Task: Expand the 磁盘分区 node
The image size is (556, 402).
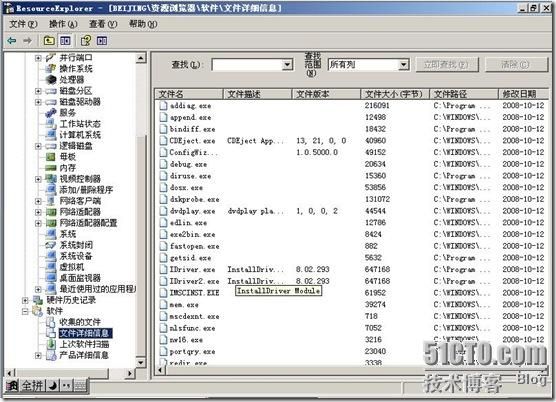Action: click(x=38, y=91)
